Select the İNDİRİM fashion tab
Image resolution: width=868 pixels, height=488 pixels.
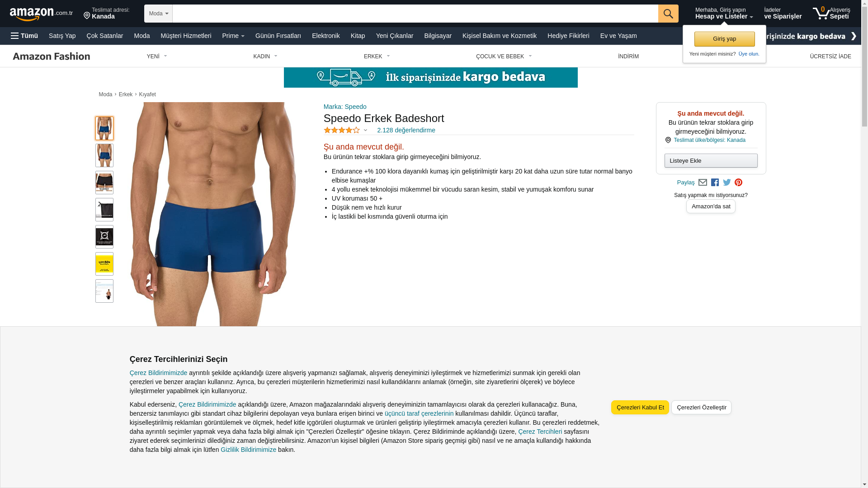coord(628,56)
